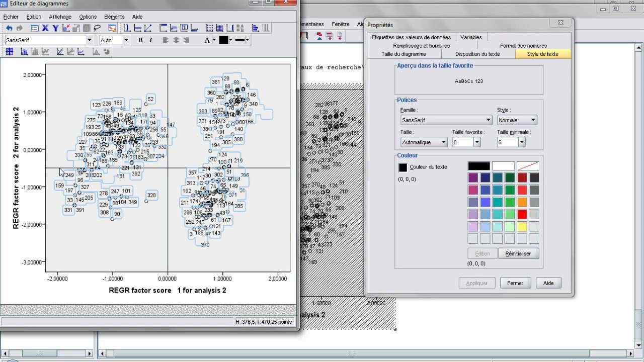Image resolution: width=644 pixels, height=362 pixels.
Task: Open the Options menu
Action: [x=88, y=17]
